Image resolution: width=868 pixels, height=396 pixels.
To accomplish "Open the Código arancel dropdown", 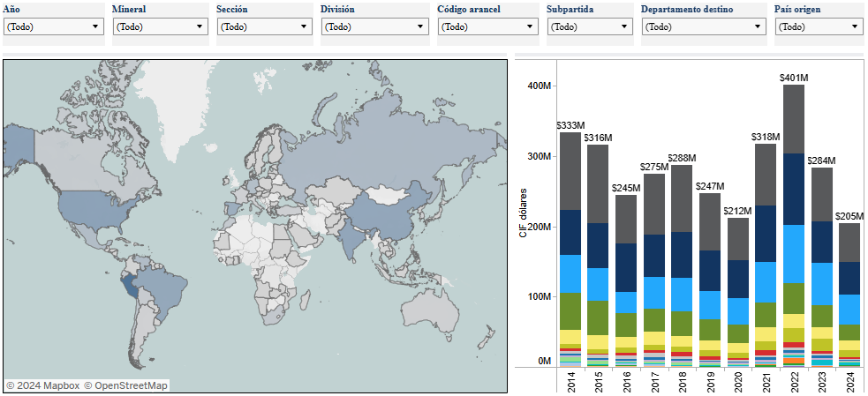I will click(487, 26).
